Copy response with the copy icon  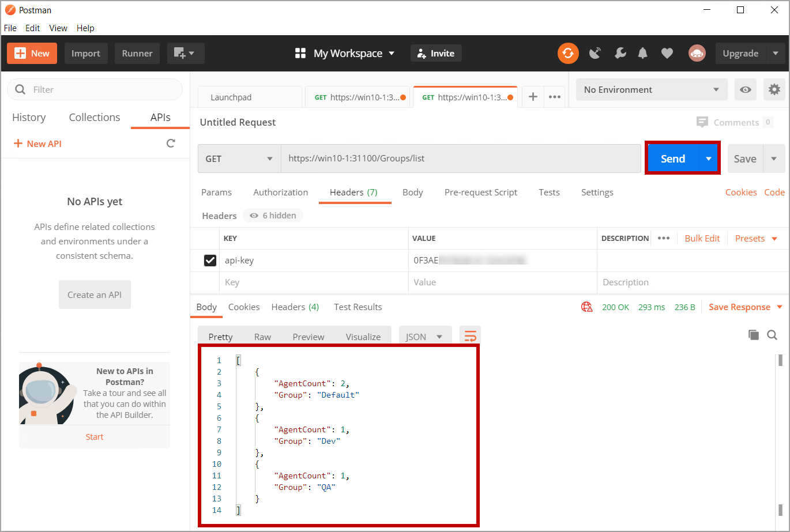(x=753, y=335)
